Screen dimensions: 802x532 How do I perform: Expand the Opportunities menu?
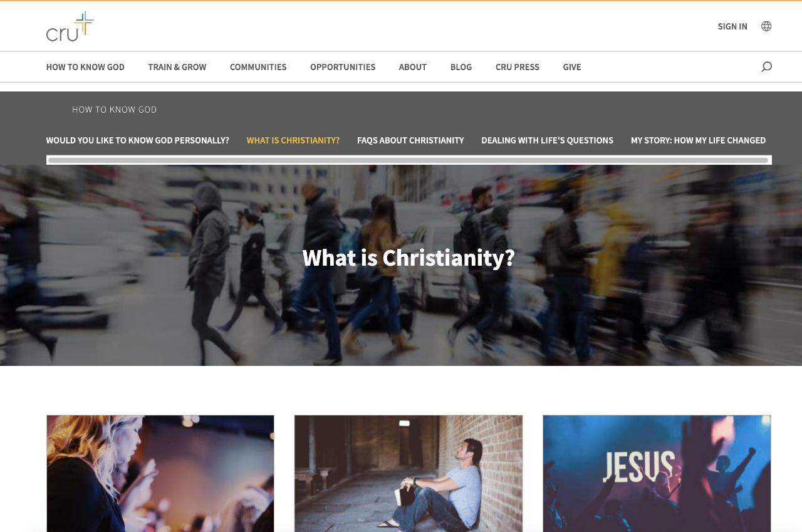[343, 67]
